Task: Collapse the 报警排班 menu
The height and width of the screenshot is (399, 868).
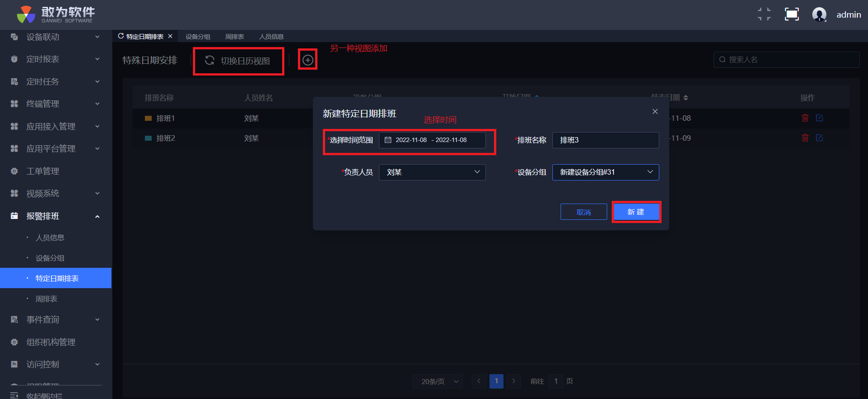Action: [97, 216]
